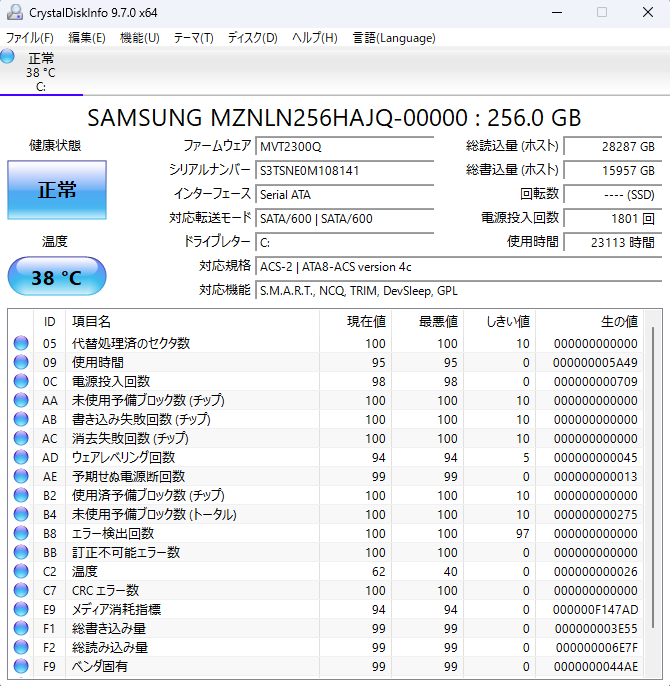Click the interface field Serial ATA
The height and width of the screenshot is (686, 670).
[x=345, y=194]
